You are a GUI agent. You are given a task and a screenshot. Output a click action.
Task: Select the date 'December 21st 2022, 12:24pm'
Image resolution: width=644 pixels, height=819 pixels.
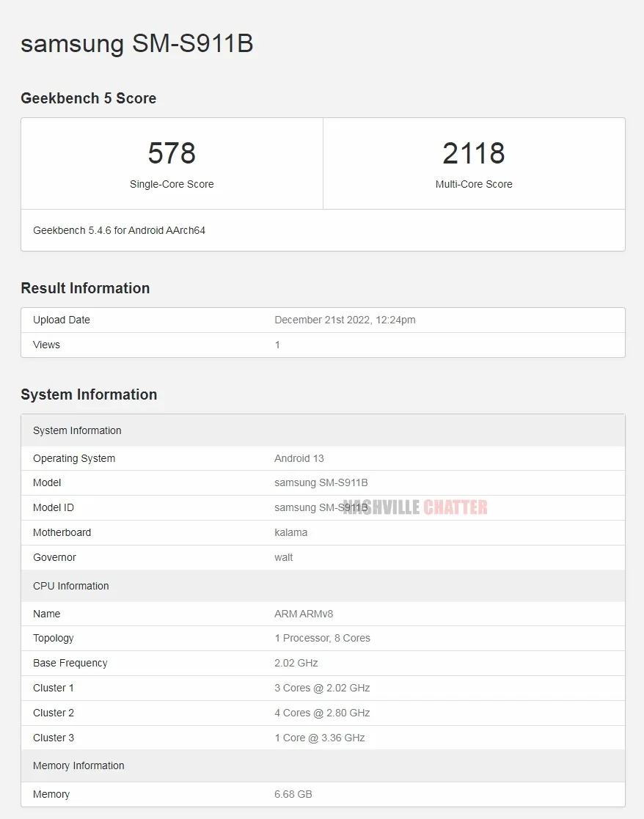coord(345,320)
